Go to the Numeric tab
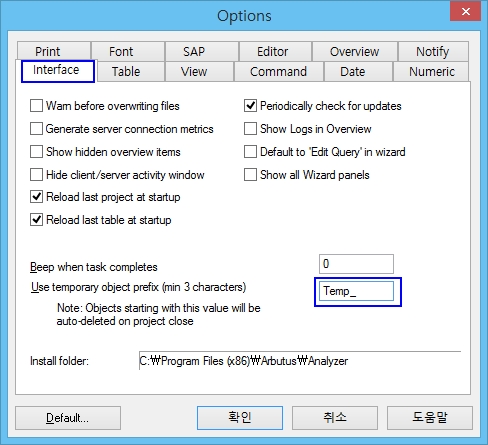Image resolution: width=488 pixels, height=445 pixels. click(x=431, y=71)
